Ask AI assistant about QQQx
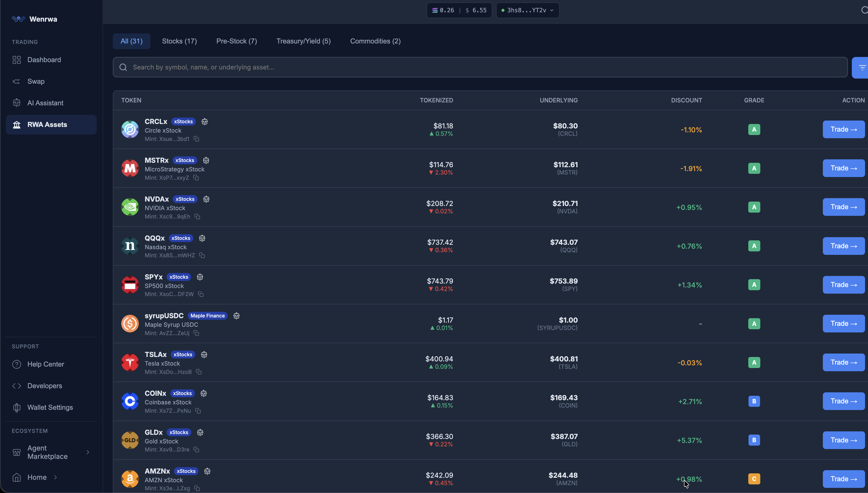This screenshot has height=493, width=868. 202,238
